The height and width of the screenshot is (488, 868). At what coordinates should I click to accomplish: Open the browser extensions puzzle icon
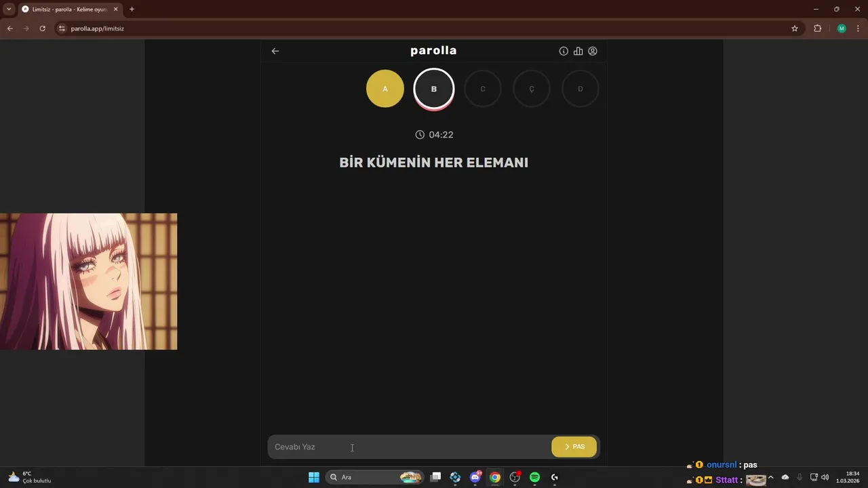817,28
